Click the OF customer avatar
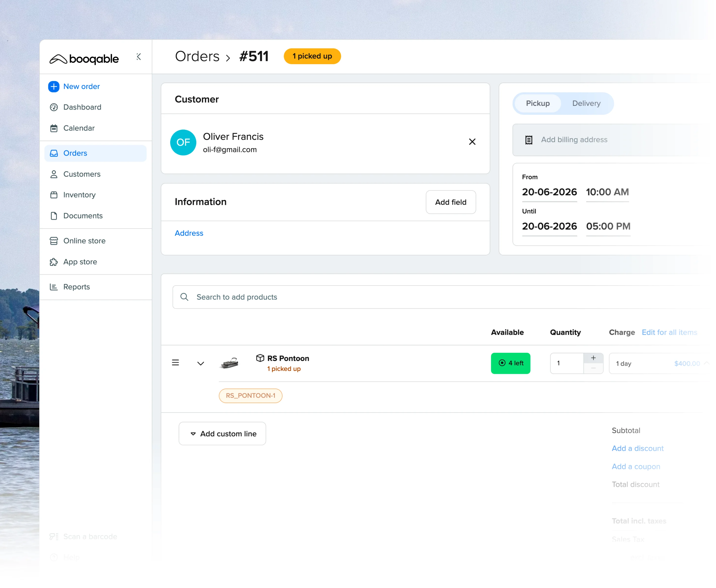716x588 pixels. (x=183, y=142)
